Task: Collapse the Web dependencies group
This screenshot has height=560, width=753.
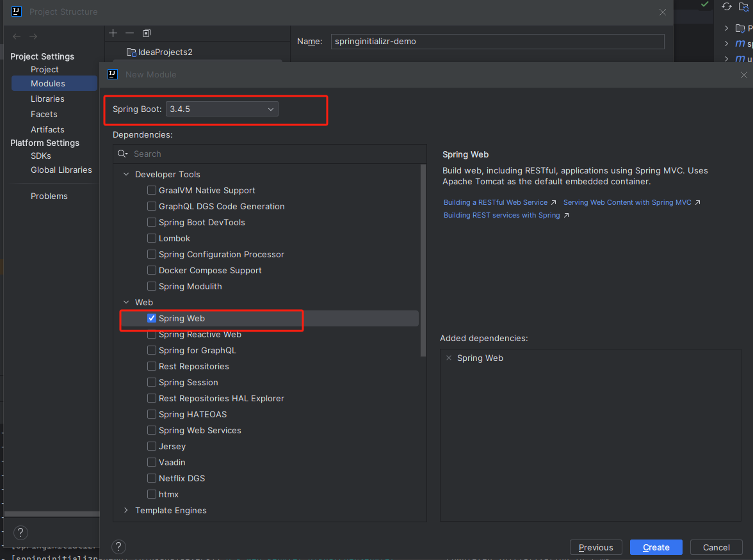Action: (126, 302)
